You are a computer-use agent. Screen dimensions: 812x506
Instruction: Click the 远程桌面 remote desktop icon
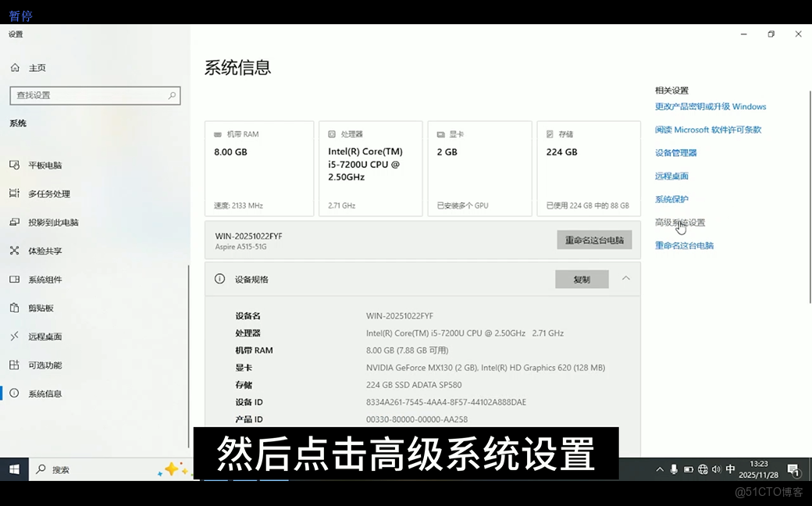point(13,336)
